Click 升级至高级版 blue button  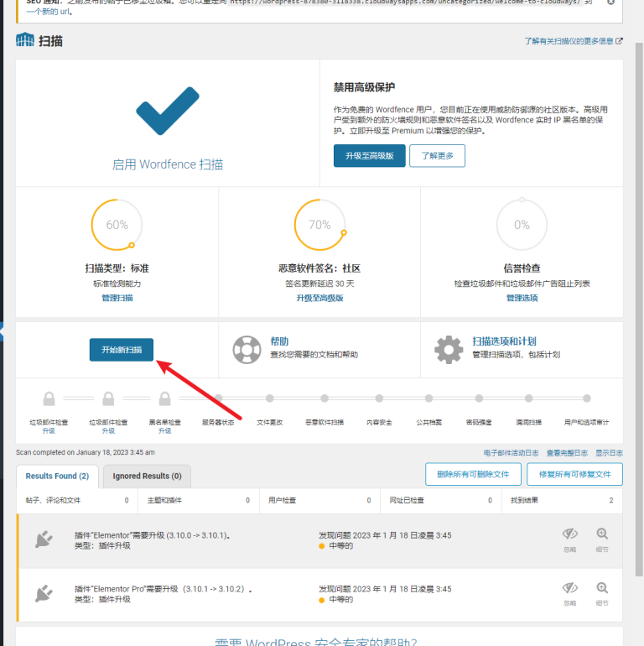point(369,156)
